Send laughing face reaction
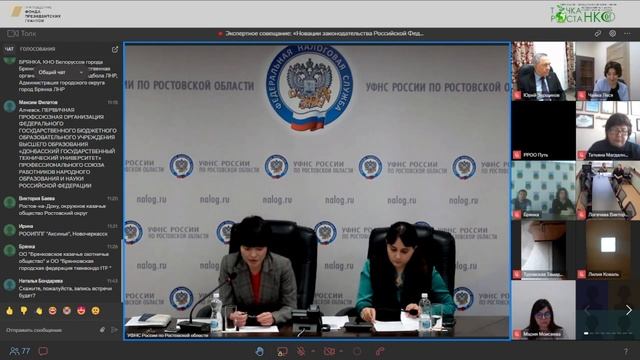The image size is (640, 360). (53, 311)
